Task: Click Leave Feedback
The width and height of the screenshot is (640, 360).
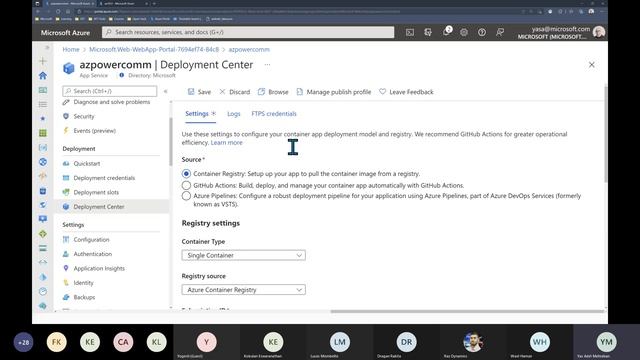Action: pos(406,92)
